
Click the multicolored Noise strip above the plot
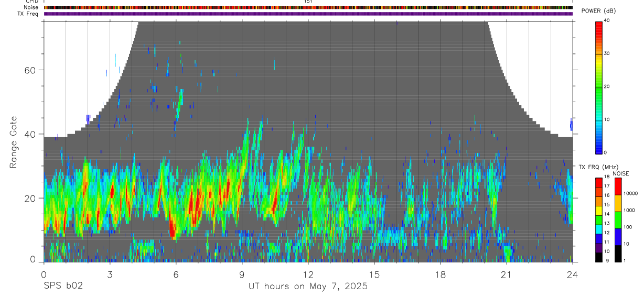pos(308,7)
